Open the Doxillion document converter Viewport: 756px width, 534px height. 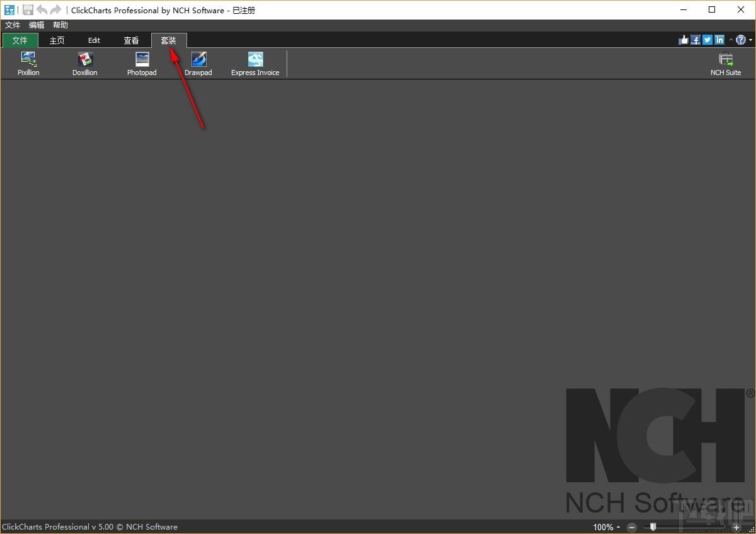85,64
